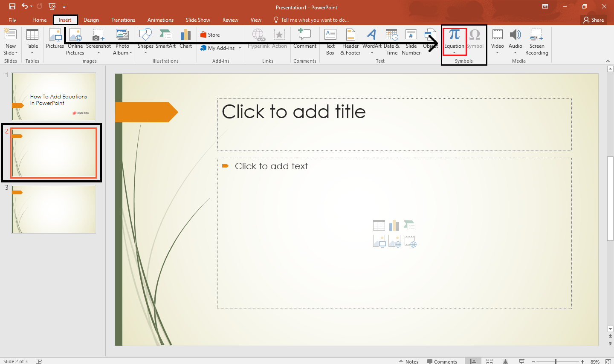Switch to Slide Sorter view
Image resolution: width=614 pixels, height=364 pixels.
(489, 361)
